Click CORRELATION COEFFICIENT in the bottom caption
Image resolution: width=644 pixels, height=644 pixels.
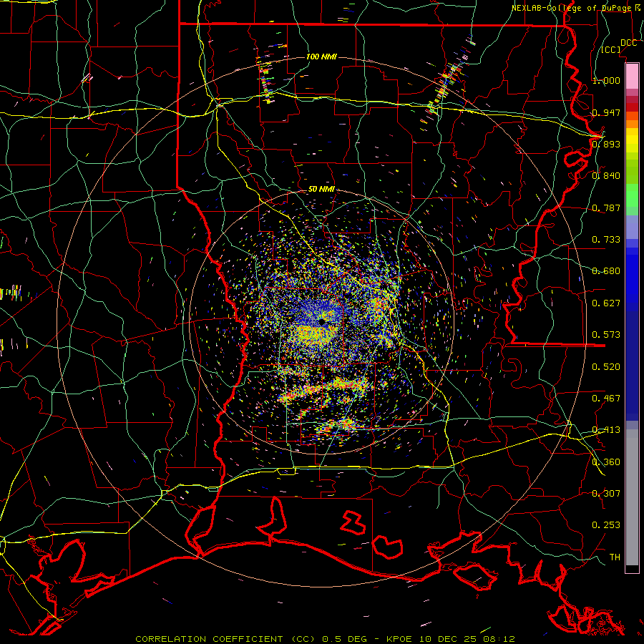[209, 639]
